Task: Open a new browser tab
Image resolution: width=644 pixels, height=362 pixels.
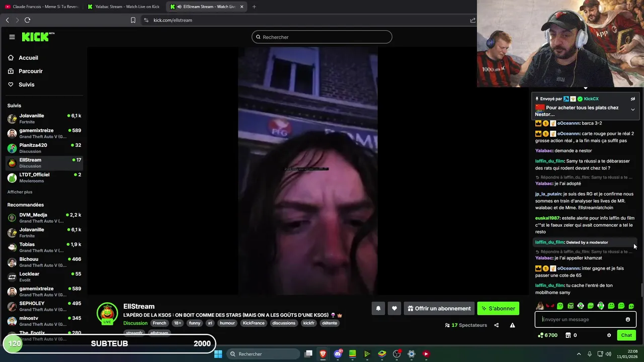Action: tap(254, 7)
